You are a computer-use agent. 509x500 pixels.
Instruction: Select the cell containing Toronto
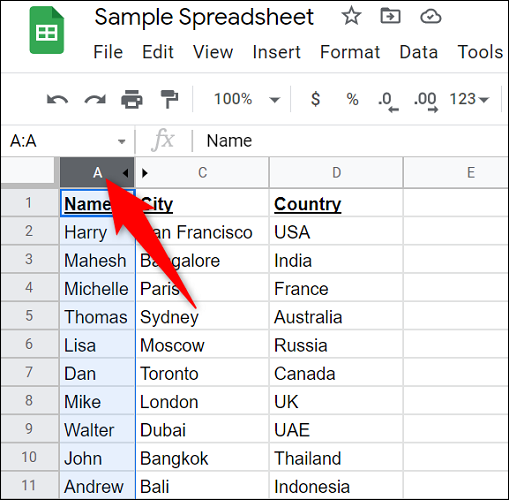click(202, 372)
